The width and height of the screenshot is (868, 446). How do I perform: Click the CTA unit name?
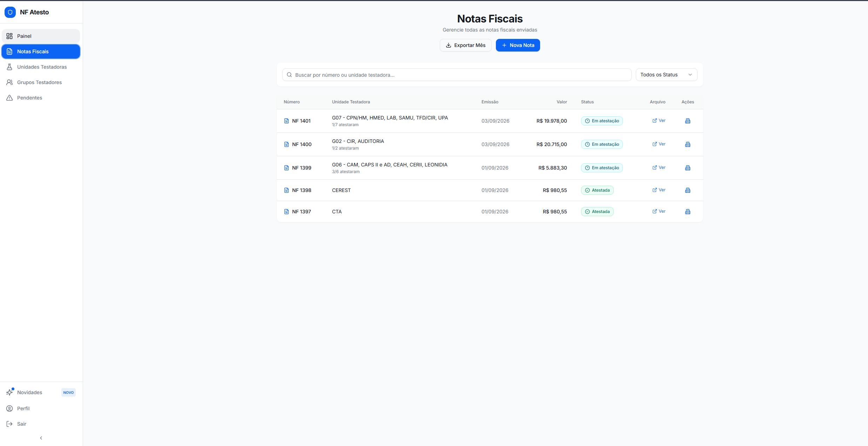point(337,212)
